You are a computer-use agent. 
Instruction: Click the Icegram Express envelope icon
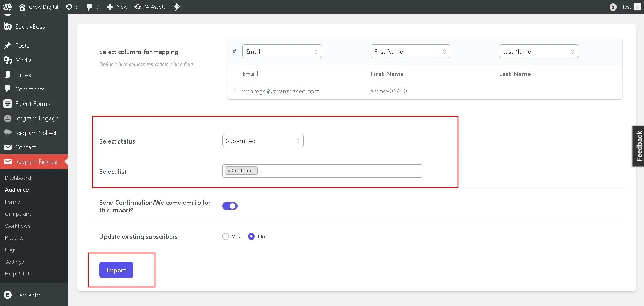coord(7,162)
